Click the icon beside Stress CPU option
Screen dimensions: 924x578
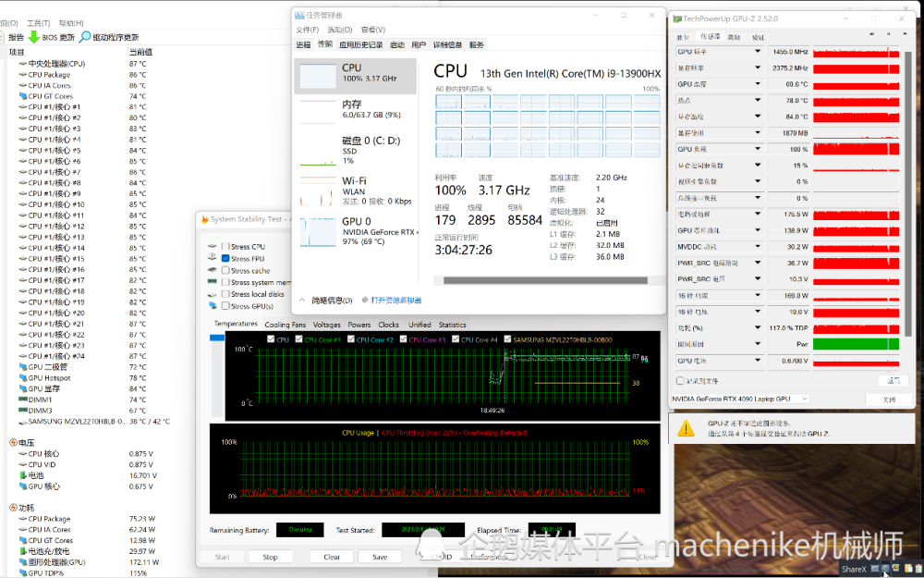point(213,247)
